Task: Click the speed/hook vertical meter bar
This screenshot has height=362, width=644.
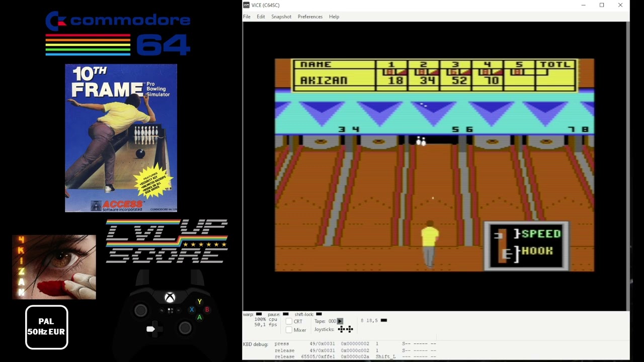Action: [503, 246]
